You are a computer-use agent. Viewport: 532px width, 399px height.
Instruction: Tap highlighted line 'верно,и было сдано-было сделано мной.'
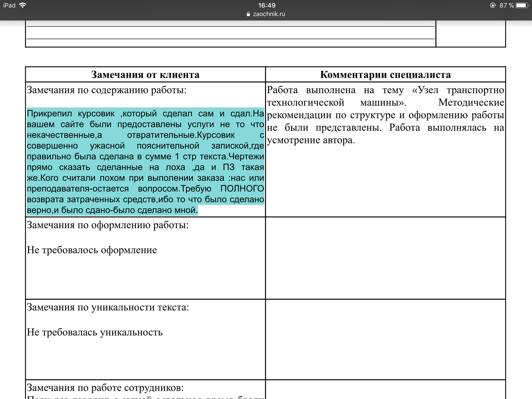tap(112, 210)
